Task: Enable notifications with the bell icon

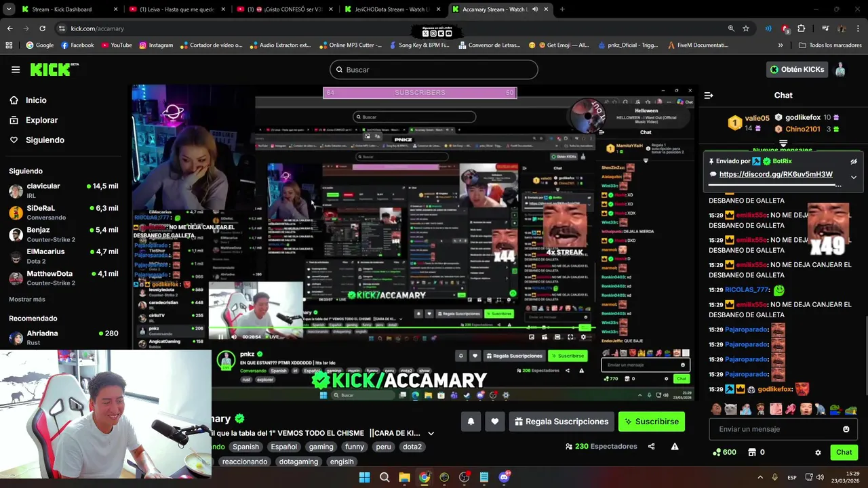Action: tap(471, 422)
